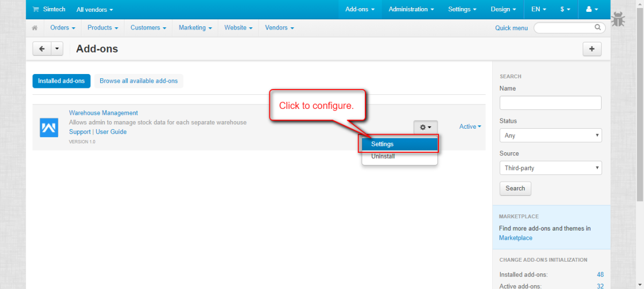Click the add-on description text
Screen dimensions: 644x289
point(158,122)
